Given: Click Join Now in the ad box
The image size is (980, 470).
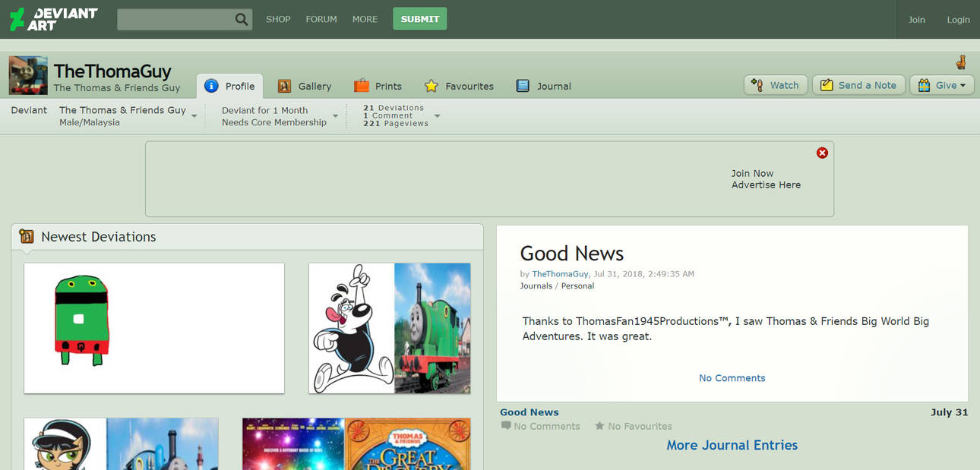Looking at the screenshot, I should click(x=752, y=173).
